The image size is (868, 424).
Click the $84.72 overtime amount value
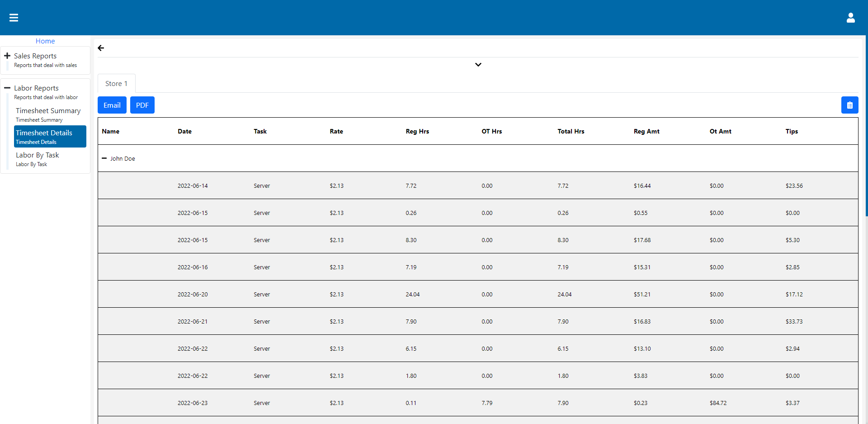coord(718,403)
